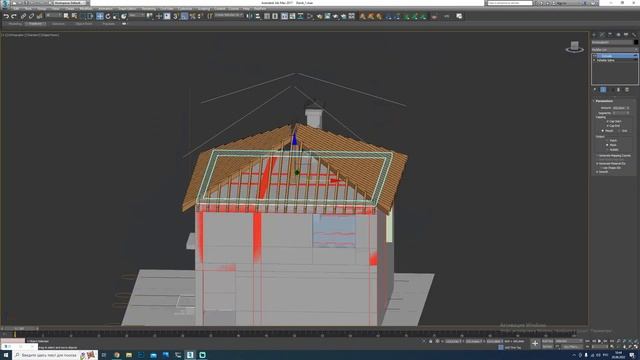
Task: Toggle the Angle Snap button
Action: point(184,16)
